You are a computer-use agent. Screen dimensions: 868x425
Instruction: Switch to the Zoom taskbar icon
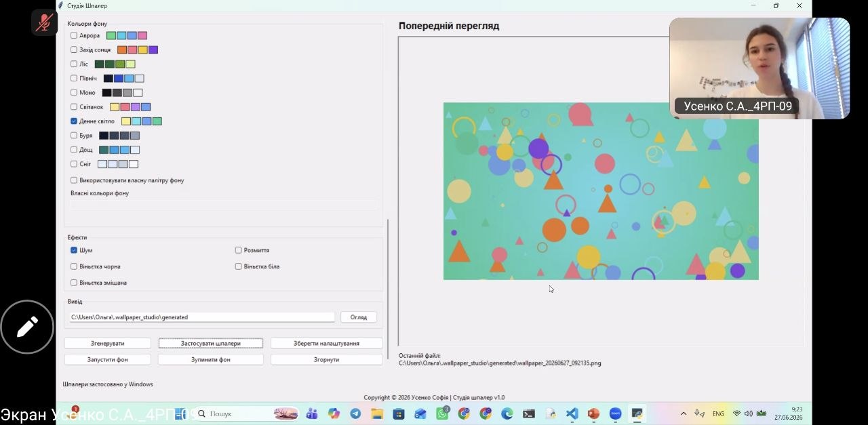pos(616,413)
